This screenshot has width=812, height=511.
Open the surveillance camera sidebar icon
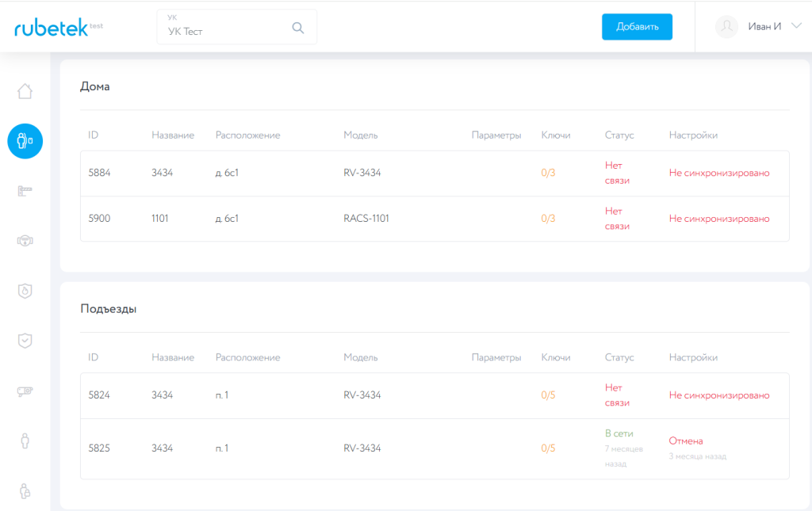point(25,391)
